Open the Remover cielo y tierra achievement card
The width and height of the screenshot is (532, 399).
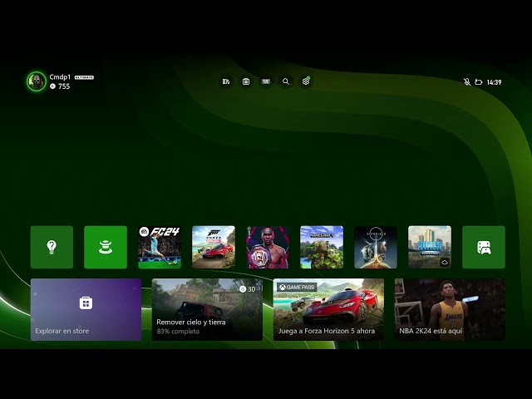(207, 309)
